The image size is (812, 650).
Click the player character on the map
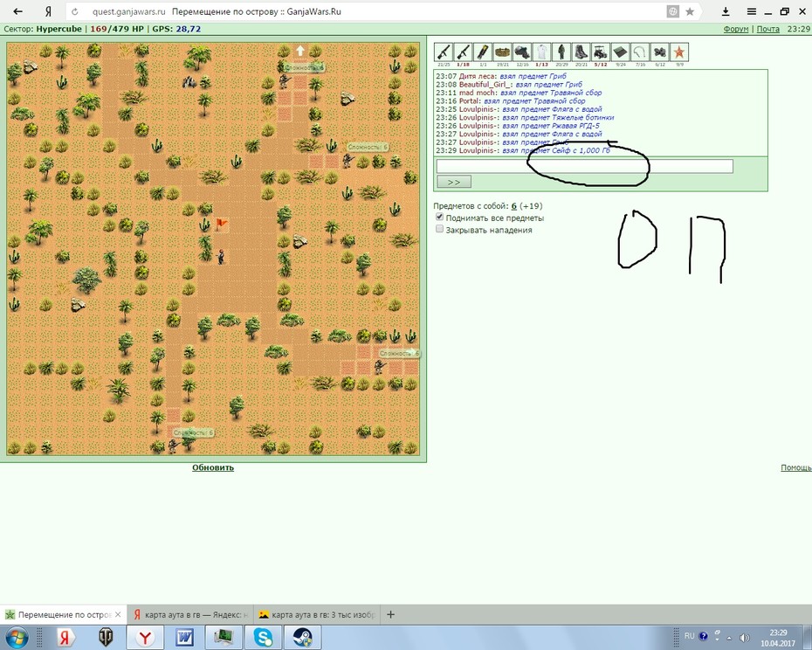click(x=221, y=257)
